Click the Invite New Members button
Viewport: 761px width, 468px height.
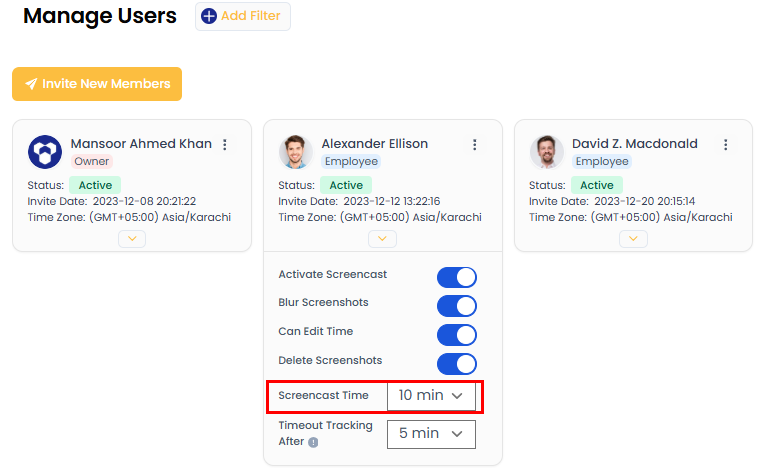97,84
